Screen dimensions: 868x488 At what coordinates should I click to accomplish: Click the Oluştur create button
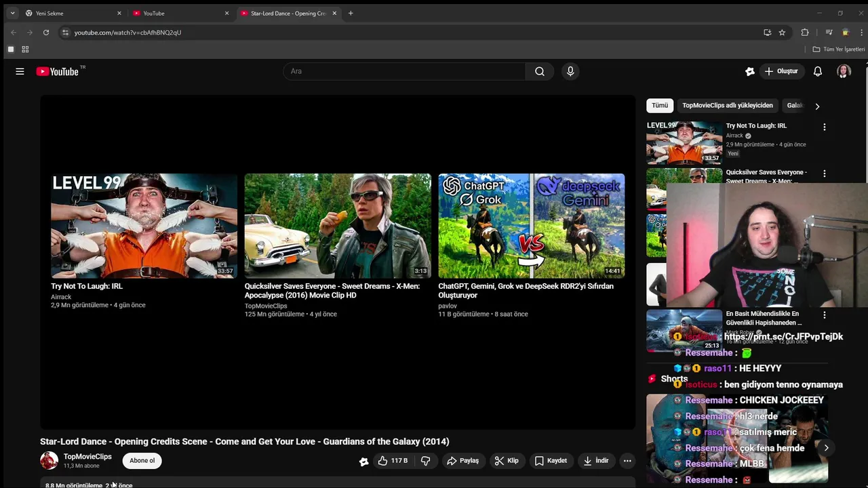tap(781, 71)
